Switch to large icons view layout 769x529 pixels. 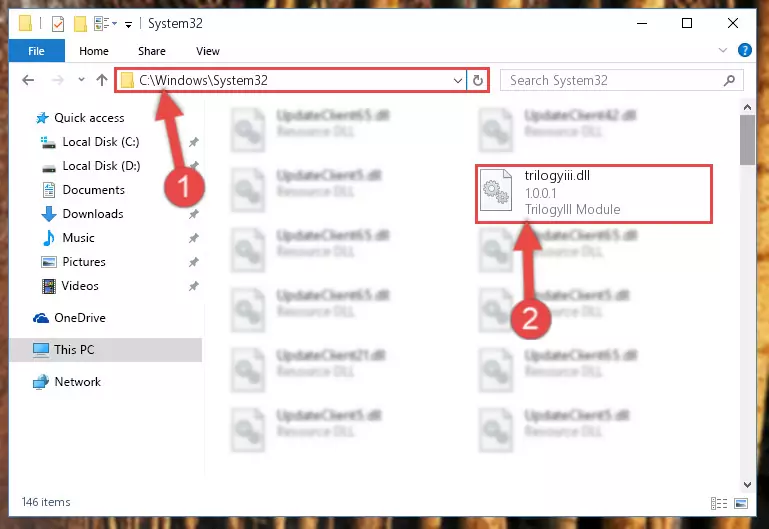point(741,503)
